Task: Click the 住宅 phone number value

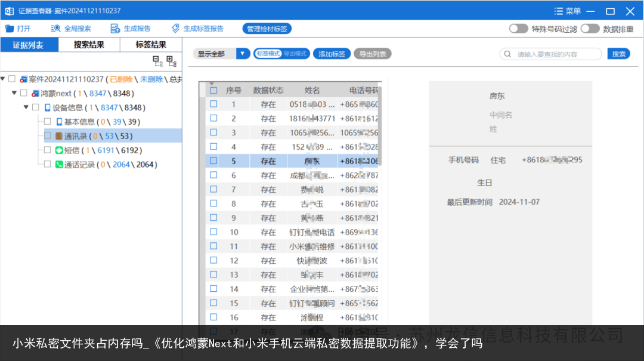Action: click(x=552, y=160)
